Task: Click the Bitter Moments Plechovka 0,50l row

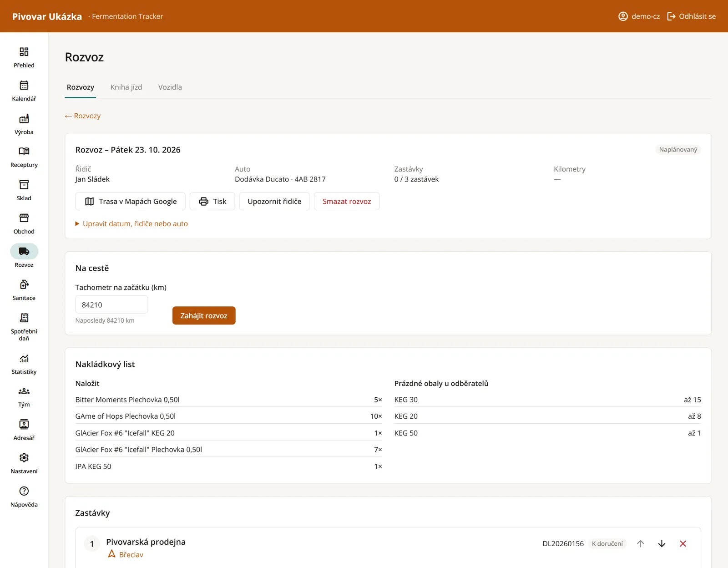Action: tap(229, 399)
